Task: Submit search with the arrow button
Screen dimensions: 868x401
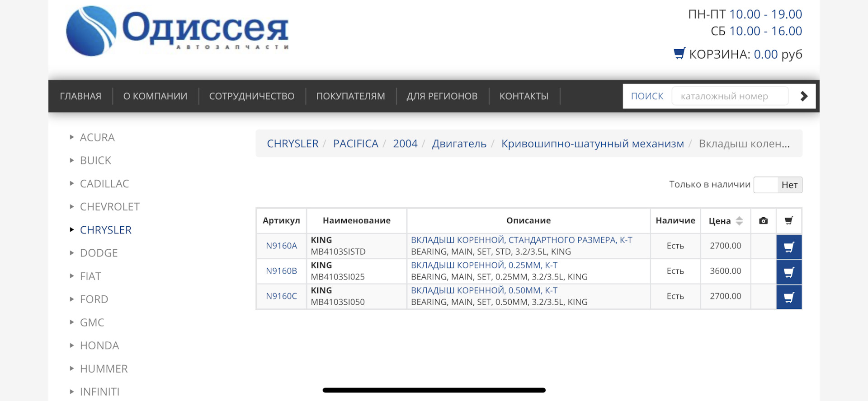Action: click(803, 96)
